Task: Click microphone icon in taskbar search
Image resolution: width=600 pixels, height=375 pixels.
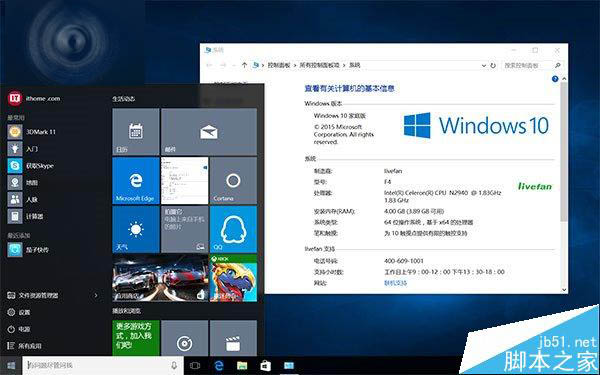Action: pyautogui.click(x=174, y=365)
